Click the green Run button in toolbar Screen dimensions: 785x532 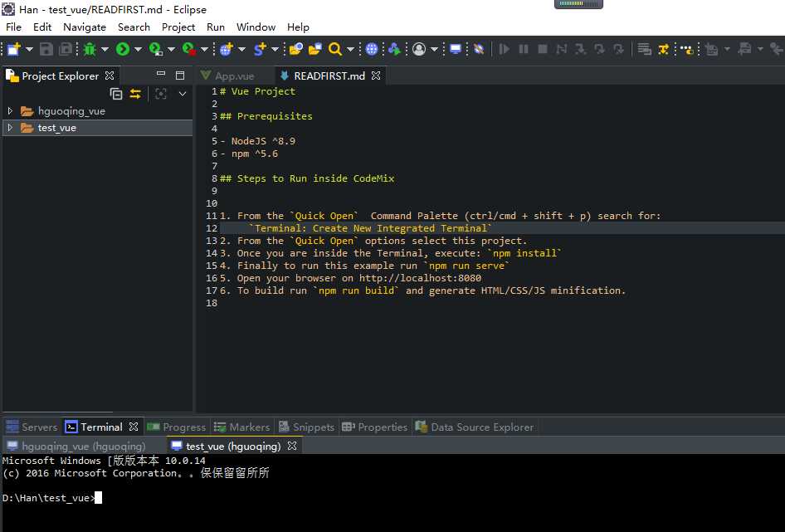[123, 49]
